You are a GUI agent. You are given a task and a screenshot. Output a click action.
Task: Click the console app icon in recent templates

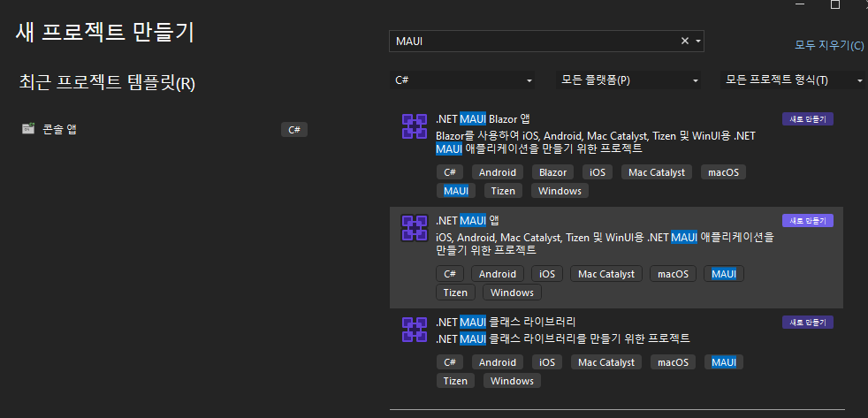point(28,128)
